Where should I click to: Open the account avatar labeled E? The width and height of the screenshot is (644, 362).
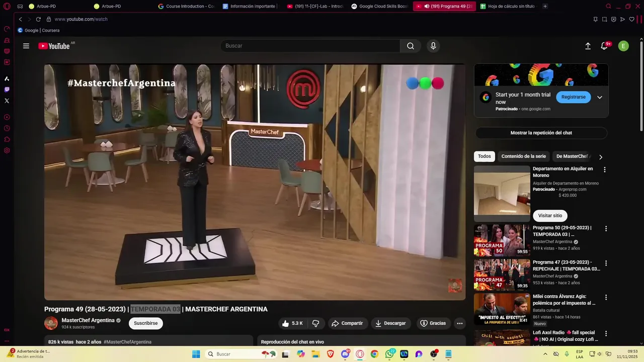[623, 46]
